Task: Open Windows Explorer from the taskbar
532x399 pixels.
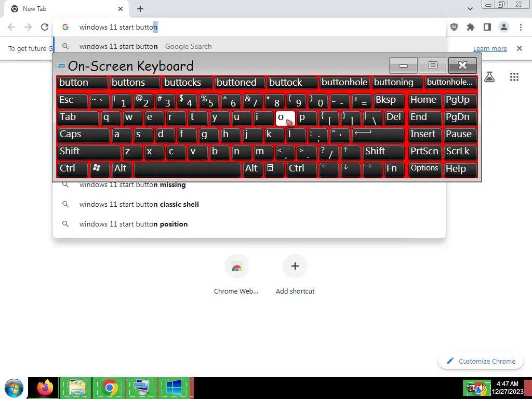Action: pos(76,388)
